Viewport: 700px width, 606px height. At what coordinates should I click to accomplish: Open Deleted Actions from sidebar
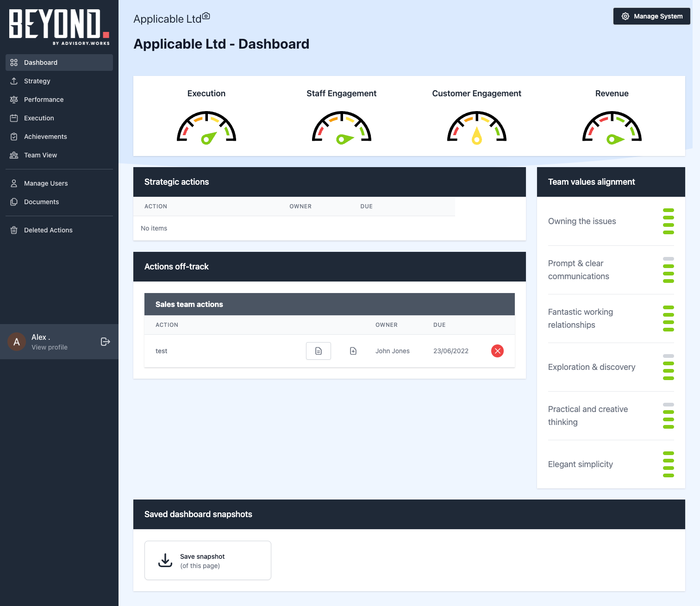click(x=48, y=230)
